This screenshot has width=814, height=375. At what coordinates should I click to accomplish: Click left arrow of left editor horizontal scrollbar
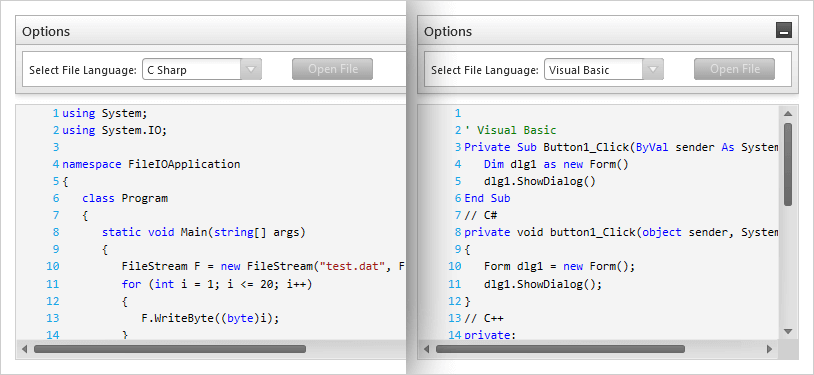[x=24, y=349]
